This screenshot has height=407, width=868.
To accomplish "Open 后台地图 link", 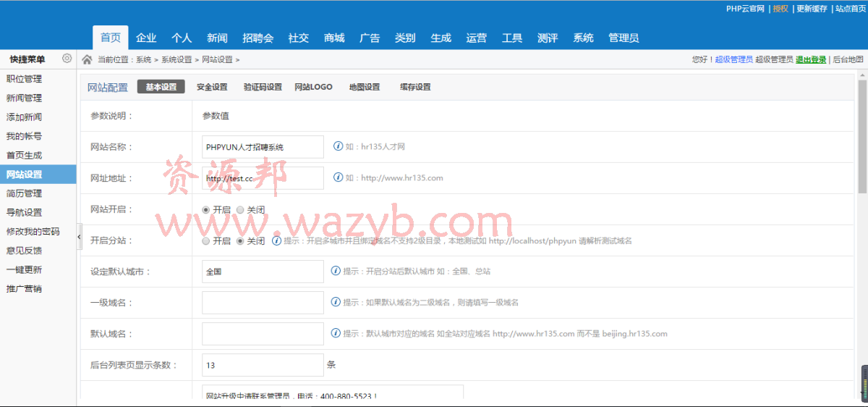I will coord(848,60).
